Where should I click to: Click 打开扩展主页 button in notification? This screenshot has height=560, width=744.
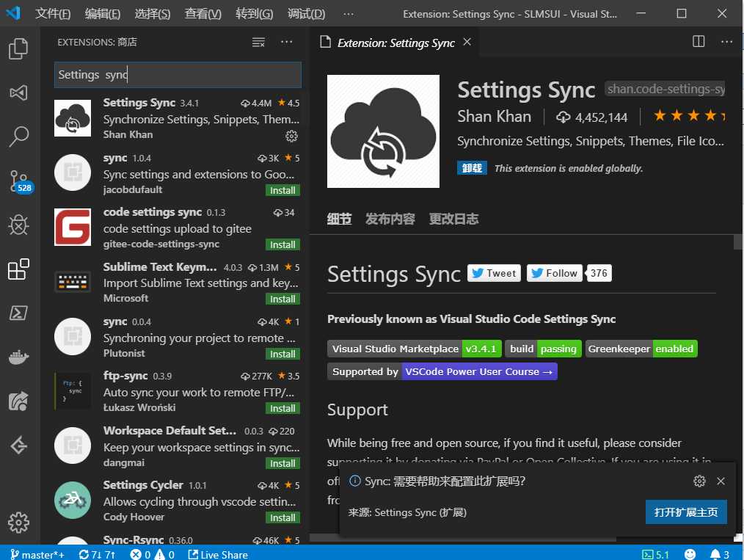685,512
